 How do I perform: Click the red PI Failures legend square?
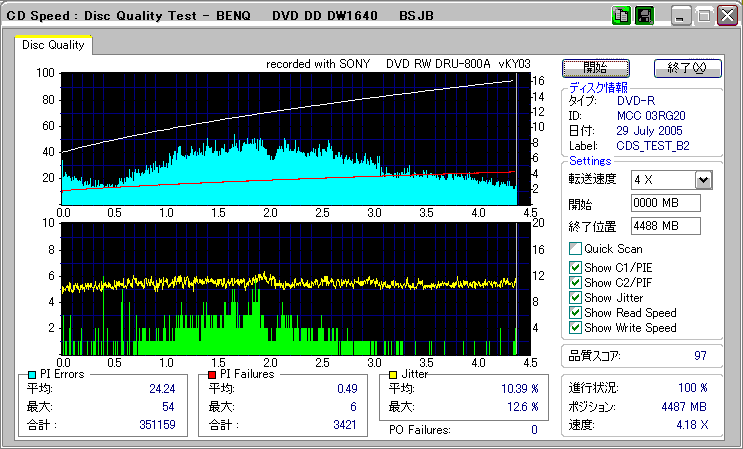[x=212, y=374]
